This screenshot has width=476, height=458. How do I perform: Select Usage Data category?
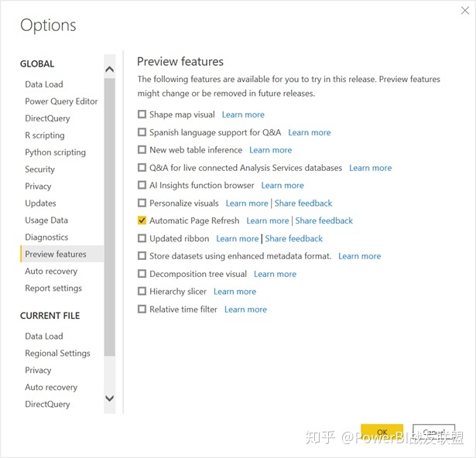[46, 220]
